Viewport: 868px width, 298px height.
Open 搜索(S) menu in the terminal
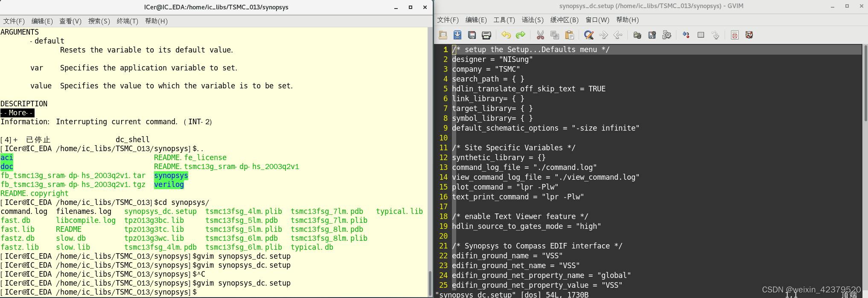[99, 21]
